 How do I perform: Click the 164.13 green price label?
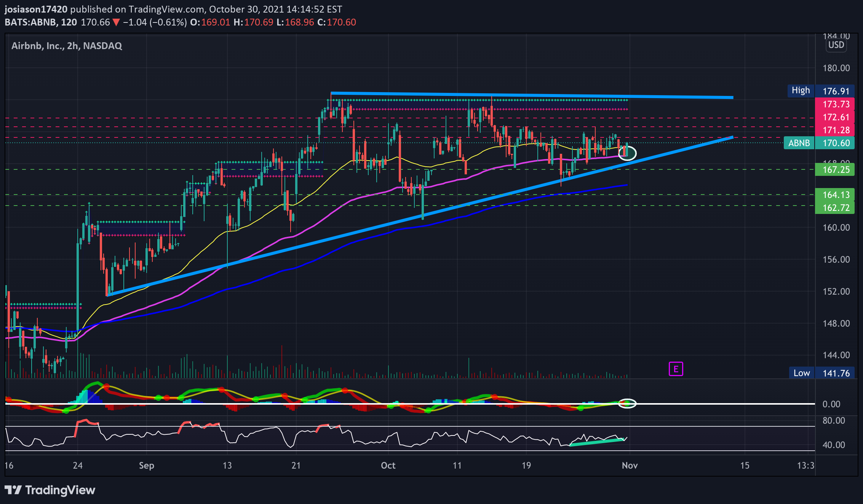pyautogui.click(x=835, y=195)
